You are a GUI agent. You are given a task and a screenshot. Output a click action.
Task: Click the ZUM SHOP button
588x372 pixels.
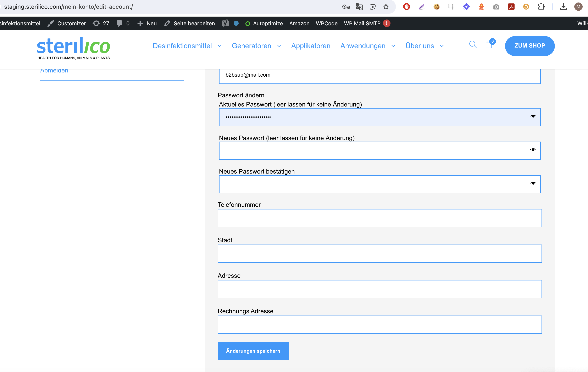[530, 46]
